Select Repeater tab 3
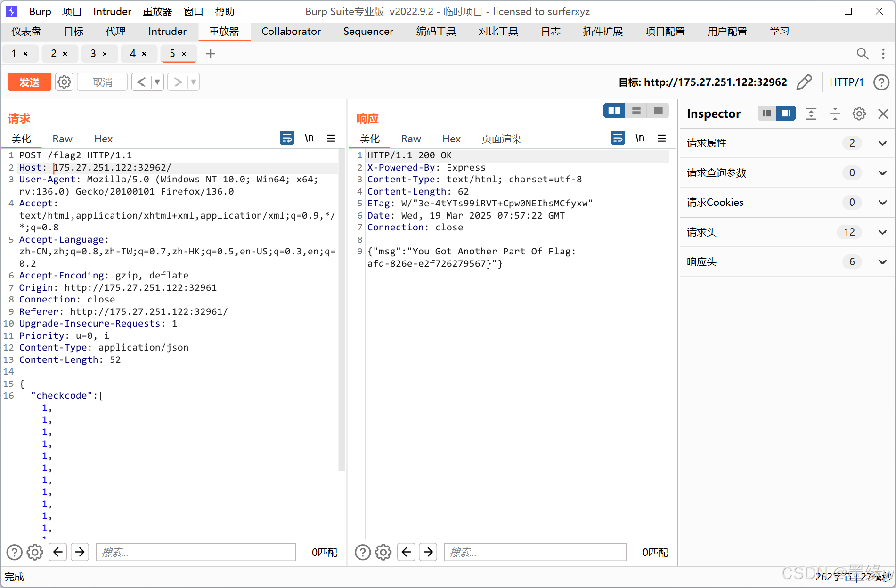The width and height of the screenshot is (896, 588). point(93,54)
